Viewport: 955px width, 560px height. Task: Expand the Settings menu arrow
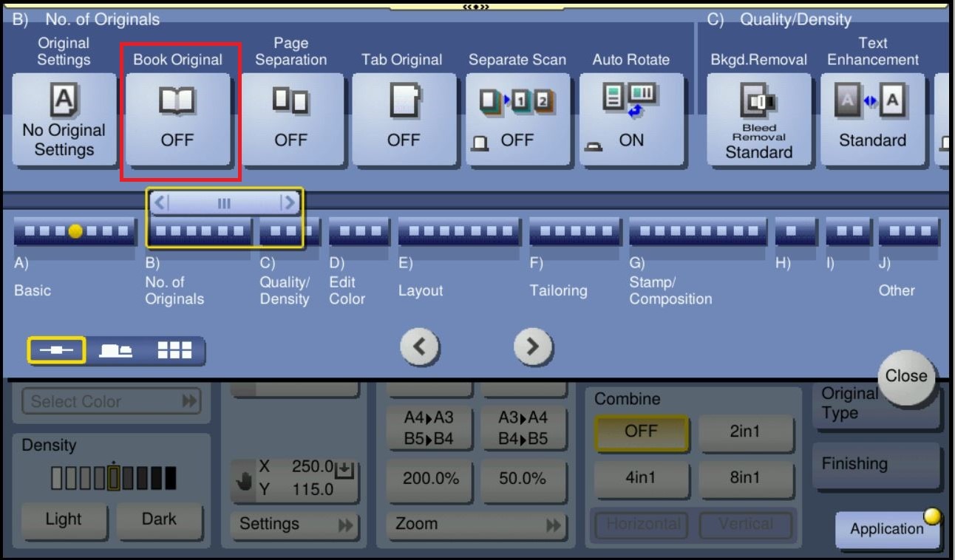(x=294, y=525)
